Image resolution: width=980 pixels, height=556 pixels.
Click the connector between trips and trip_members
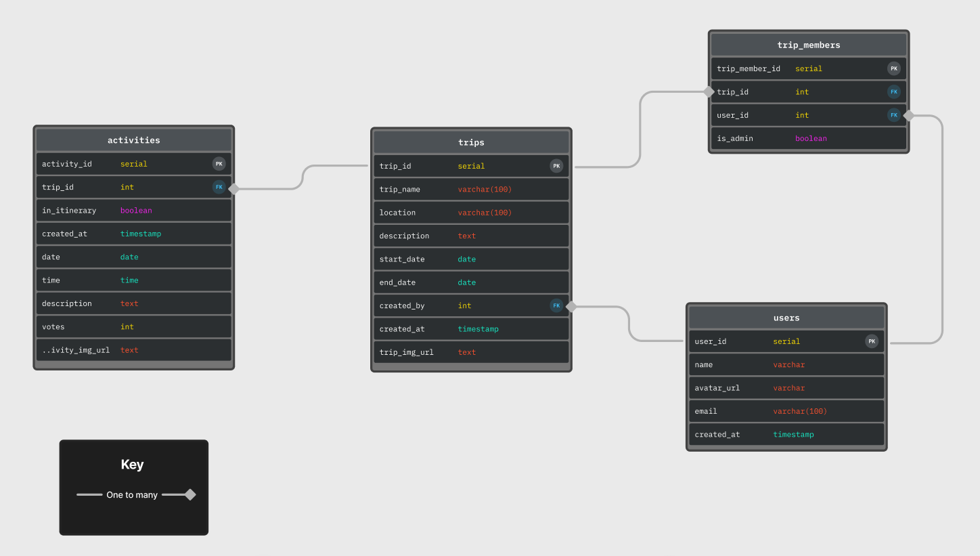tap(640, 129)
